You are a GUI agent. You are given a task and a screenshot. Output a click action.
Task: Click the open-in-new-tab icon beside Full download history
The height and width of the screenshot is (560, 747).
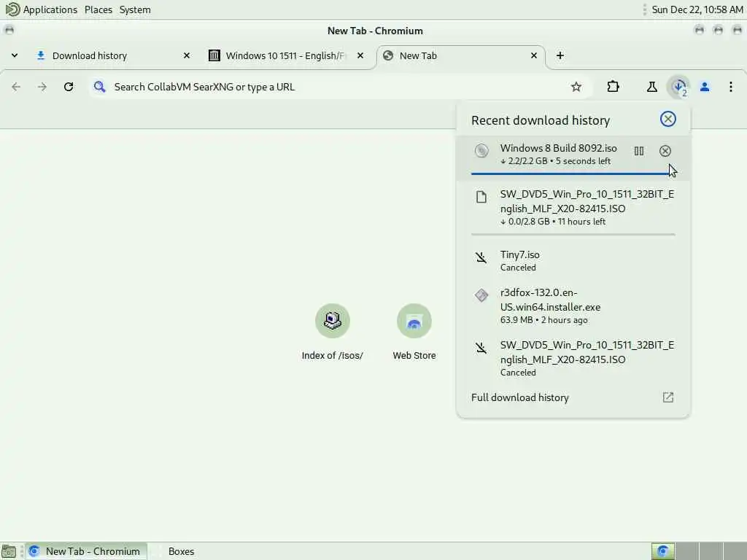pyautogui.click(x=668, y=397)
